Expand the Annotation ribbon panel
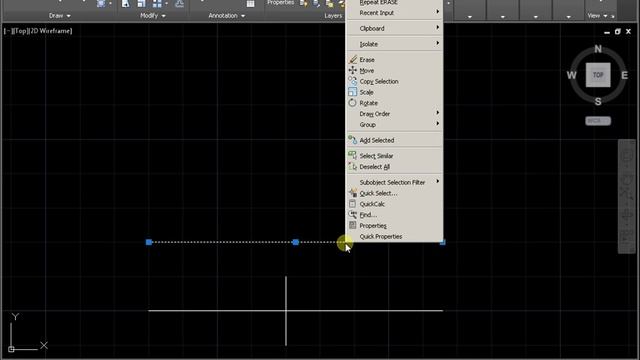This screenshot has height=360, width=640. pyautogui.click(x=227, y=16)
